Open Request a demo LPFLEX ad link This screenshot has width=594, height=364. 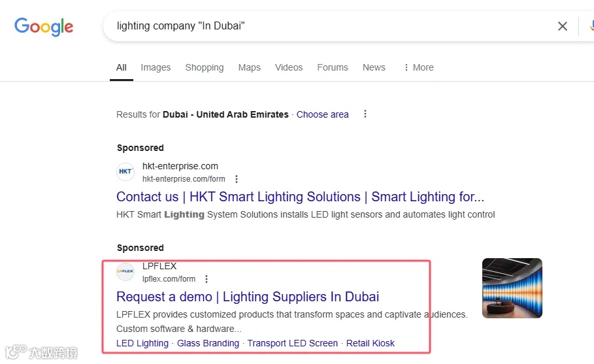[248, 297]
